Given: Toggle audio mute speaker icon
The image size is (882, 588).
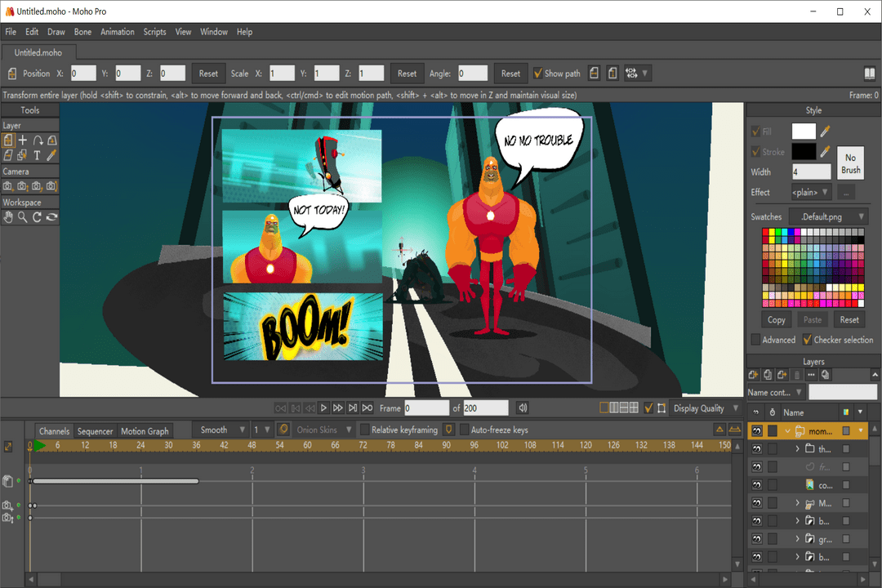Looking at the screenshot, I should coord(523,408).
